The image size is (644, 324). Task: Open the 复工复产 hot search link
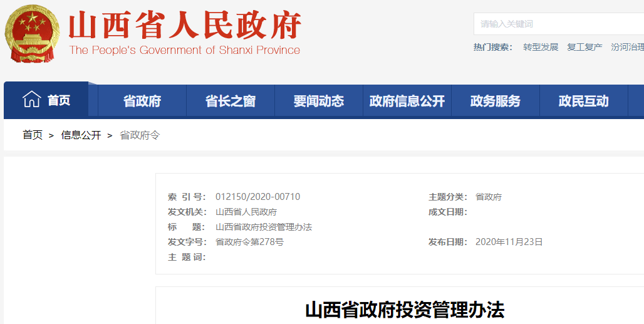(584, 47)
